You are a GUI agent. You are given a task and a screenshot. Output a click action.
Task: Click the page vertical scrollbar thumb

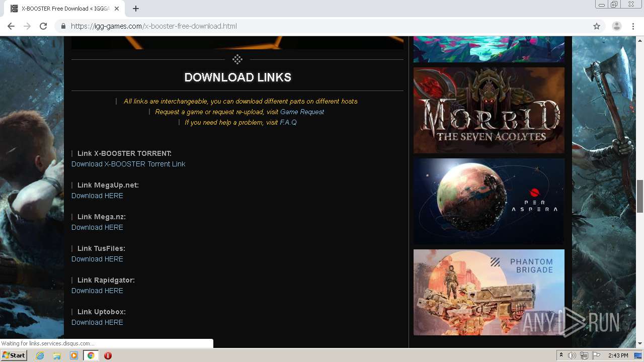(640, 196)
